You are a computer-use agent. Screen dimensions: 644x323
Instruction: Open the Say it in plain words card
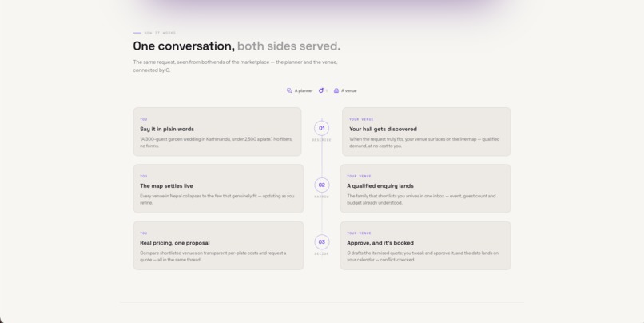[x=217, y=131]
